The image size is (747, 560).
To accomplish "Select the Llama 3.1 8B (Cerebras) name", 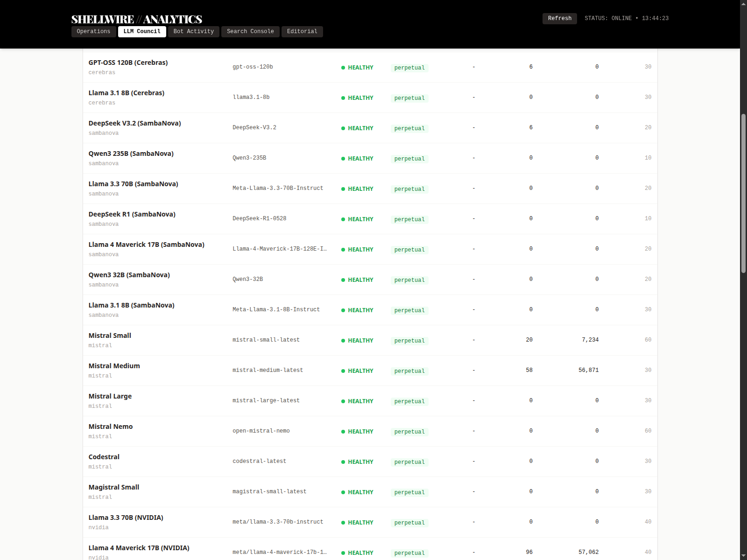I will click(127, 93).
